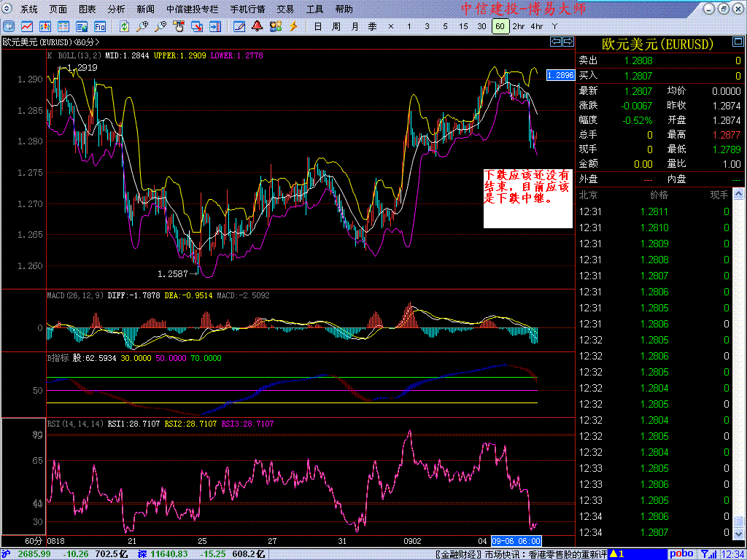Open the 新闻 menu
The image size is (747, 560).
click(x=145, y=9)
